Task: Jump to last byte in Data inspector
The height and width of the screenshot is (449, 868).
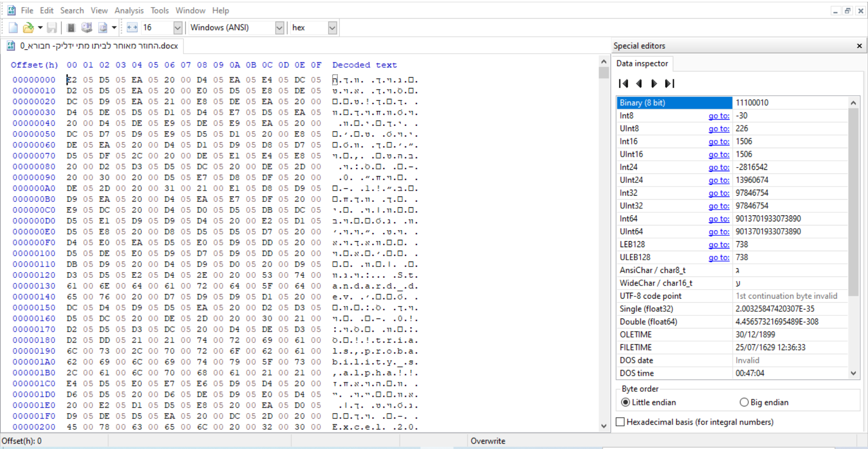Action: [x=670, y=84]
